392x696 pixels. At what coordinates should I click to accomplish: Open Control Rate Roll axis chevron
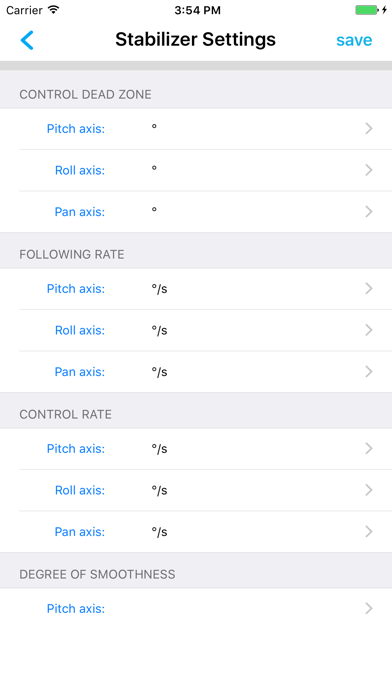368,490
